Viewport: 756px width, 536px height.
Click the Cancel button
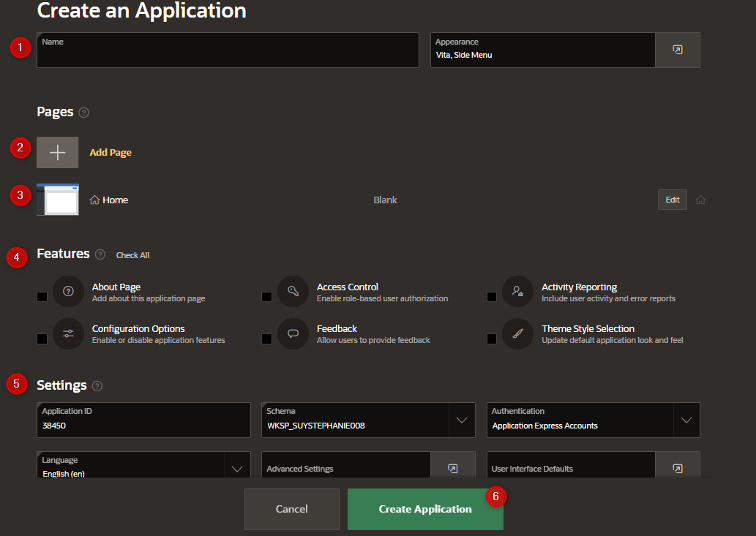292,509
